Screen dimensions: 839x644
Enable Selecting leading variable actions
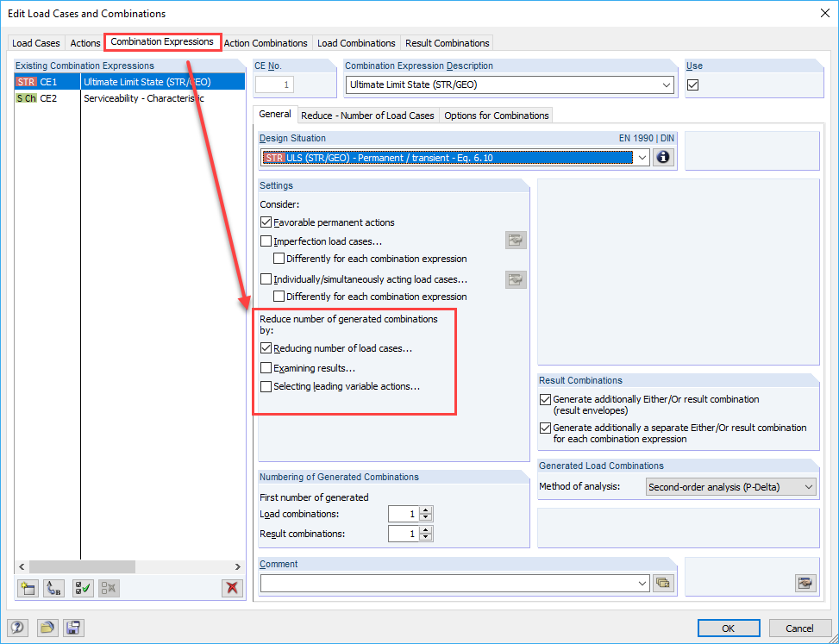click(266, 386)
